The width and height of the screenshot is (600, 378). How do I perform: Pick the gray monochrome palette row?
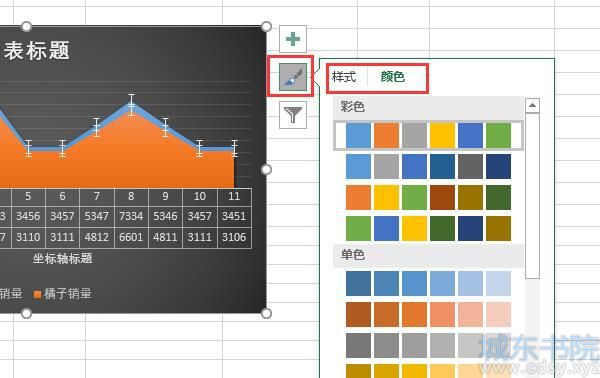pos(428,345)
